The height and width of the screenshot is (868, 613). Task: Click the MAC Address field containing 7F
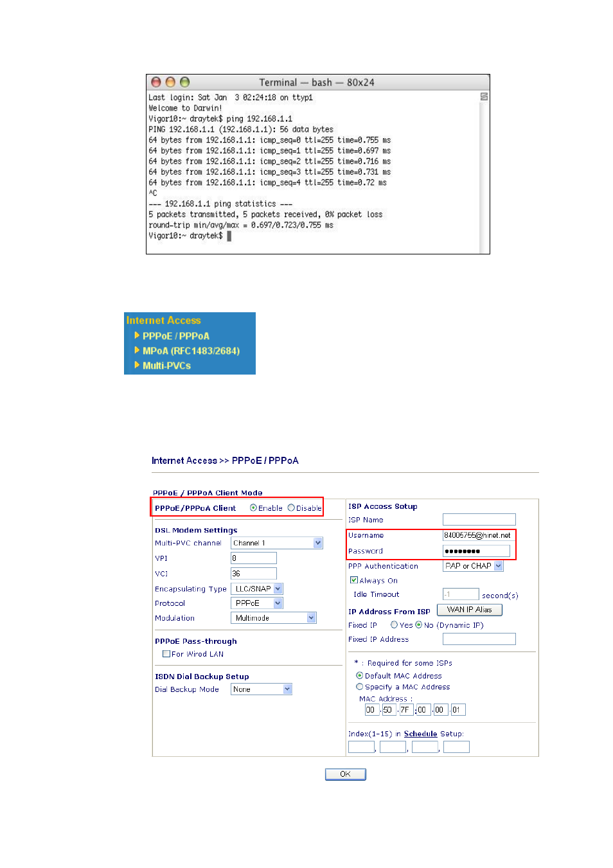(x=406, y=710)
